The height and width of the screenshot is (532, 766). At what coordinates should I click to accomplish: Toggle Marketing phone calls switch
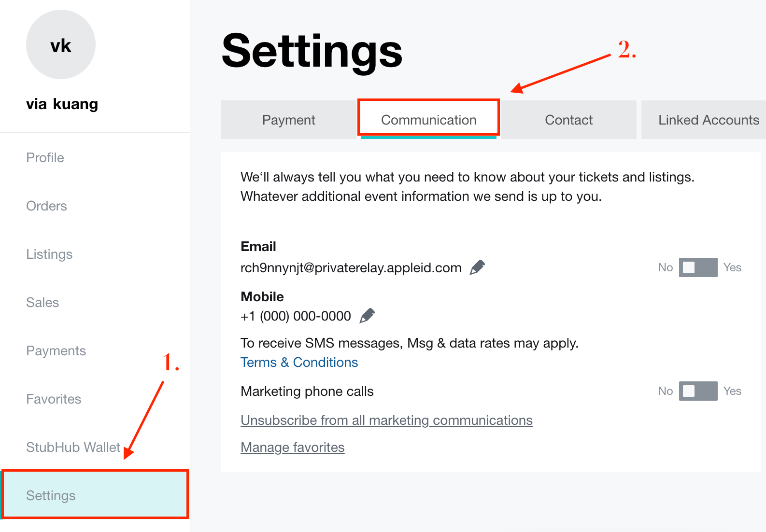[x=698, y=391]
